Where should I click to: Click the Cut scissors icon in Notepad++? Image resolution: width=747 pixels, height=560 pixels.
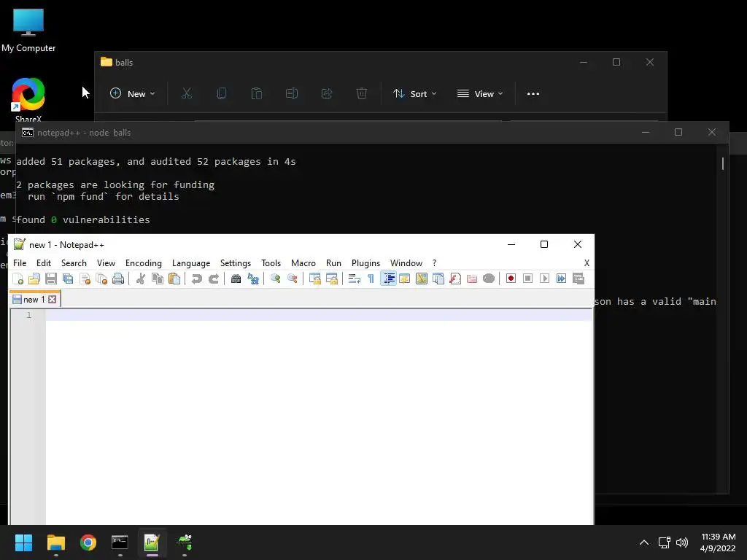(141, 279)
